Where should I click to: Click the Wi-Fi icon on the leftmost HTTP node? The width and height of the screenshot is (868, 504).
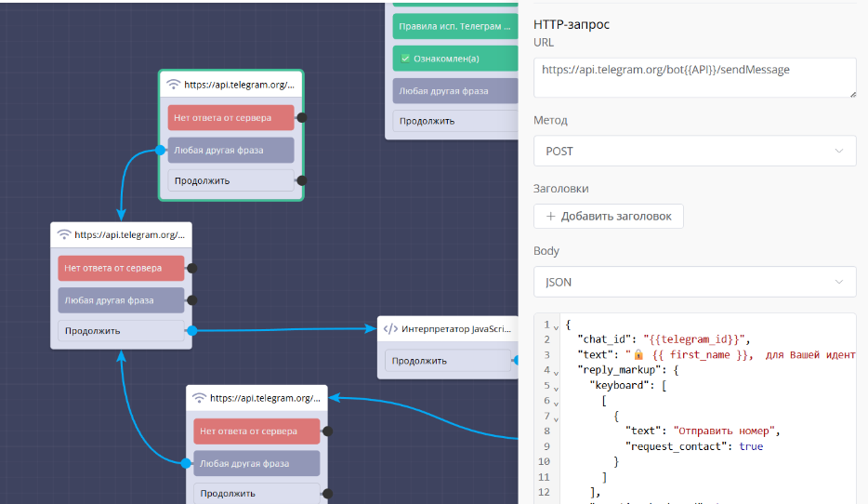pos(64,235)
